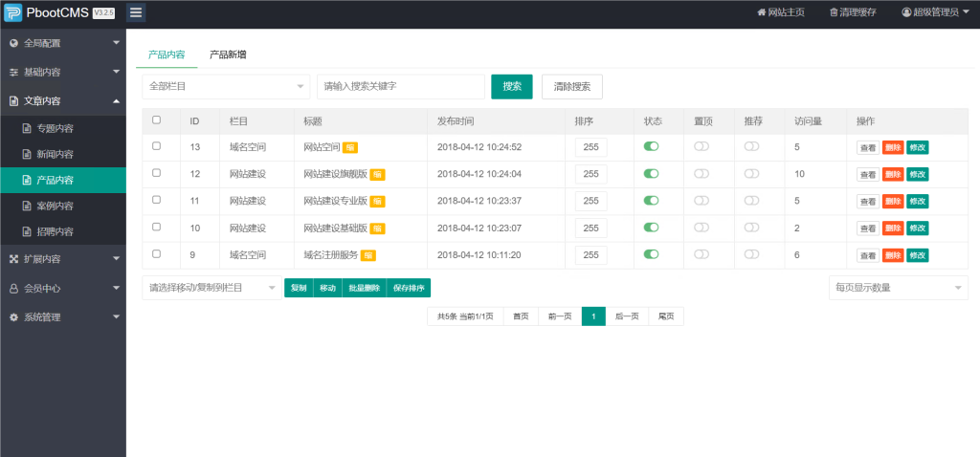Screen dimensions: 980x457
Task: Expand the 全局配置 sidebar menu
Action: coord(63,43)
